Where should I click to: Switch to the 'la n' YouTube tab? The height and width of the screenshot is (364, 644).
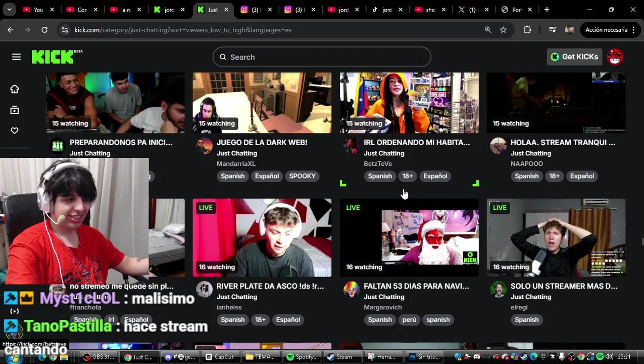(126, 10)
